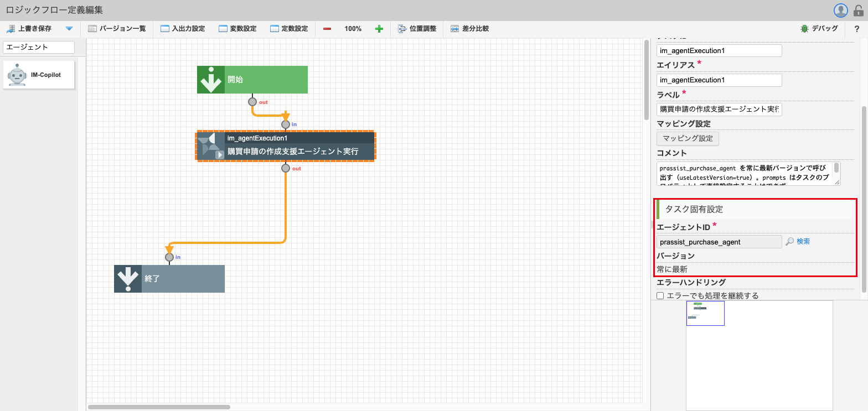Viewport: 868px width, 411px height.
Task: Click the canvas horizontal scrollbar
Action: (x=158, y=407)
